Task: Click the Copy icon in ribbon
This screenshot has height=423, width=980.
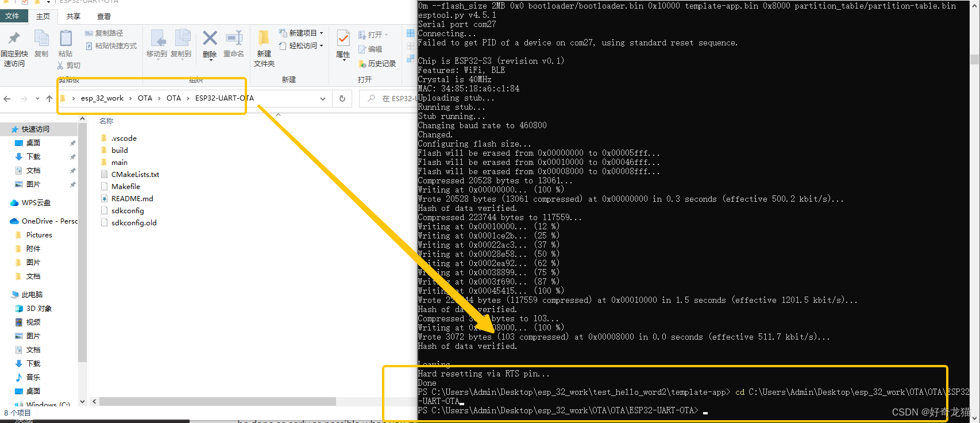Action: click(41, 39)
